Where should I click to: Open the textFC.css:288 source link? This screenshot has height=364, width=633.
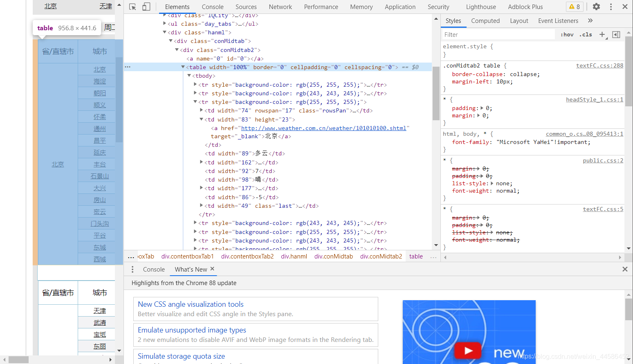[599, 65]
